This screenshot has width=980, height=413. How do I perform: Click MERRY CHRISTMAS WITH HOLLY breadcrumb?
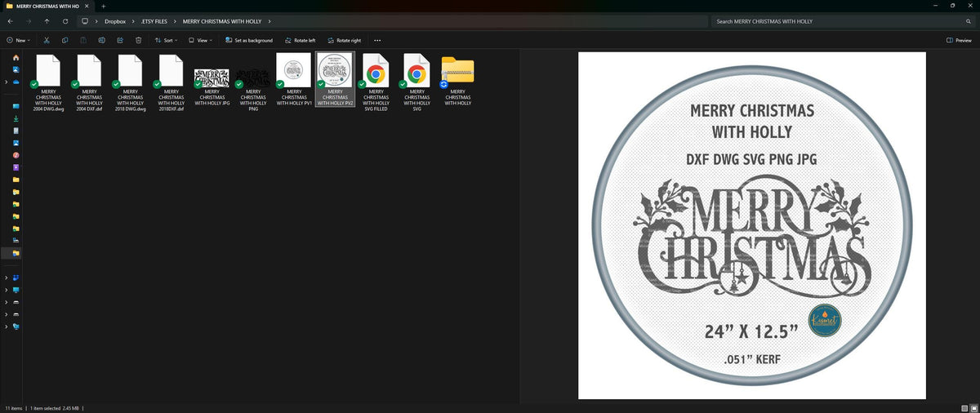(222, 21)
